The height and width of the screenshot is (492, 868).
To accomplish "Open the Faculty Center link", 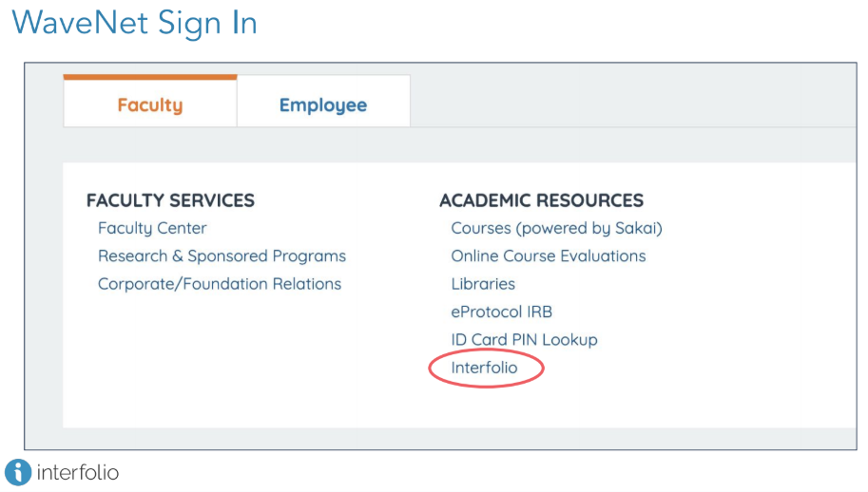I will (152, 228).
